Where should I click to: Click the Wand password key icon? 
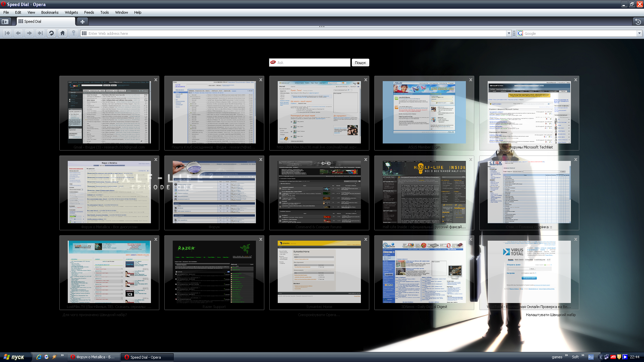(73, 33)
